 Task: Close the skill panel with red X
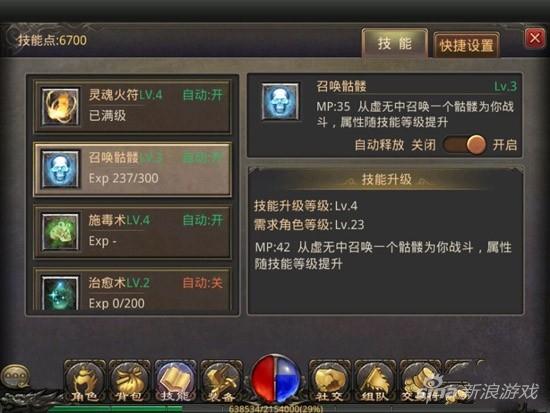point(535,38)
